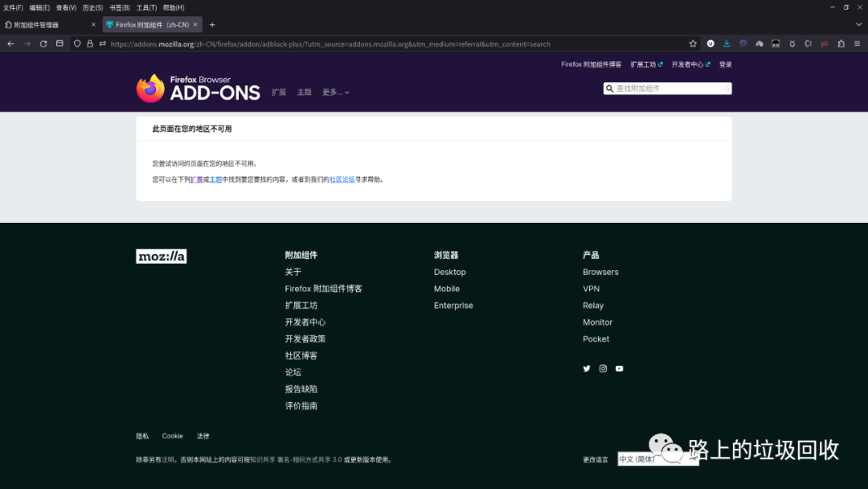Viewport: 868px width, 489px height.
Task: Bookmark this page with the star
Action: point(693,43)
